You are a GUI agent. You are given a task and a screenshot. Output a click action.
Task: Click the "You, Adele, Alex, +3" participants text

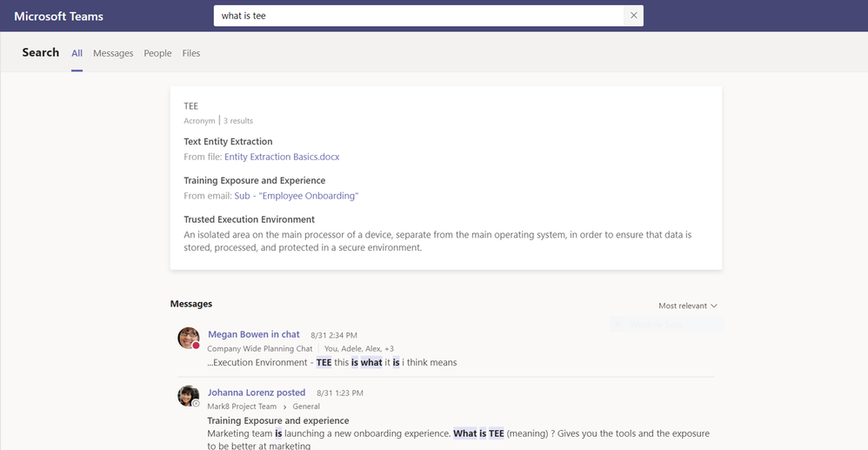click(359, 348)
